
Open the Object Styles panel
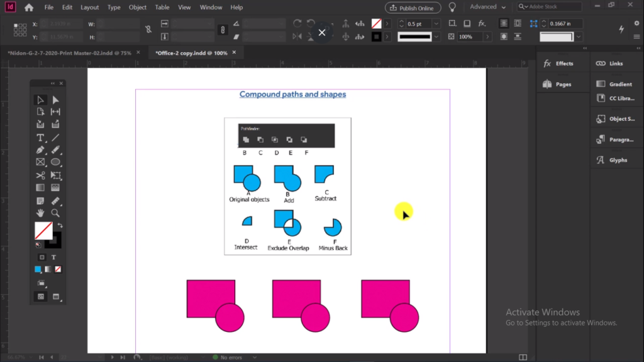(x=615, y=119)
